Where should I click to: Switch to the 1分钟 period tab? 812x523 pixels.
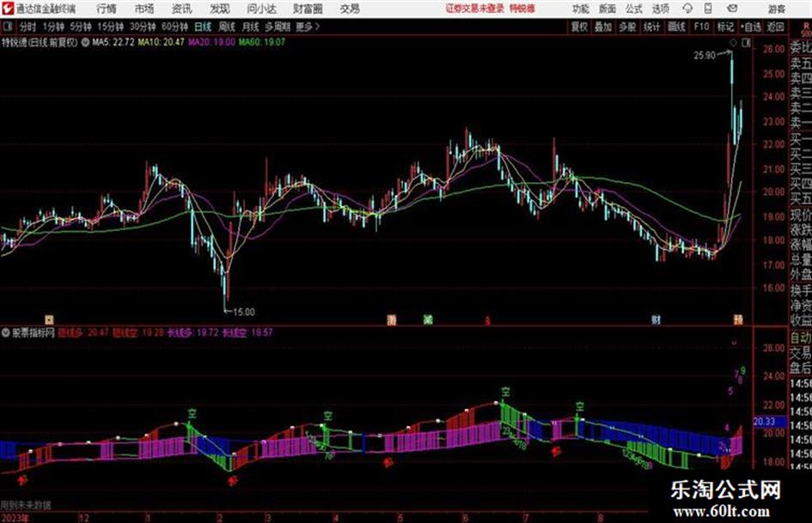point(52,27)
